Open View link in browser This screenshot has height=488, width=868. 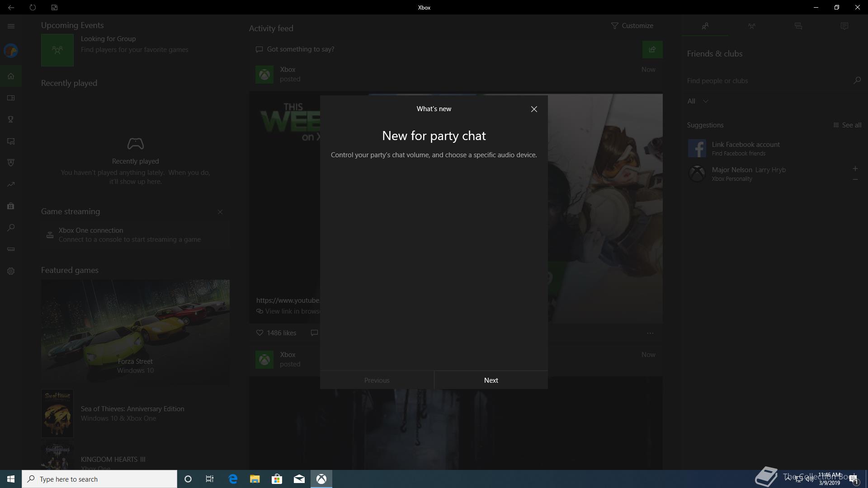click(x=288, y=311)
